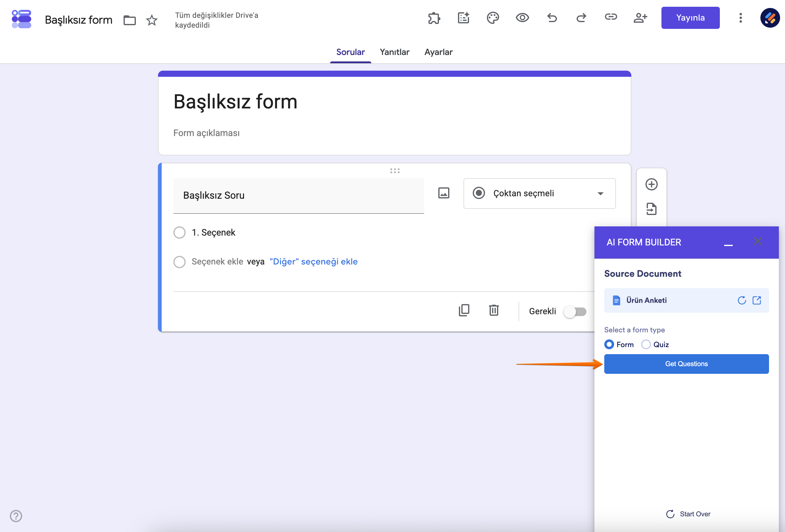Click the import questions icon
The height and width of the screenshot is (532, 785).
(651, 209)
